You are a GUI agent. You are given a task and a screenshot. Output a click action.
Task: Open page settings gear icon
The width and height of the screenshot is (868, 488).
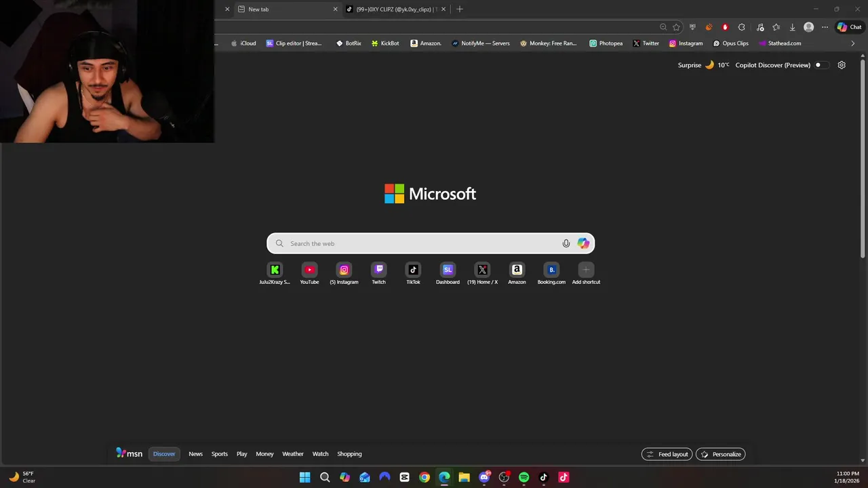tap(842, 65)
